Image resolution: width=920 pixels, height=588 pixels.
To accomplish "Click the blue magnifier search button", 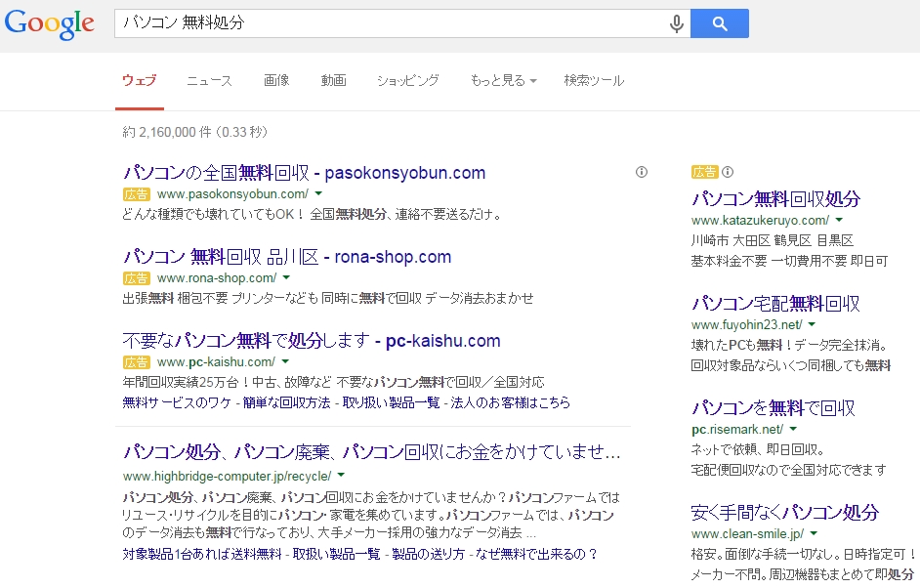I will (x=719, y=23).
